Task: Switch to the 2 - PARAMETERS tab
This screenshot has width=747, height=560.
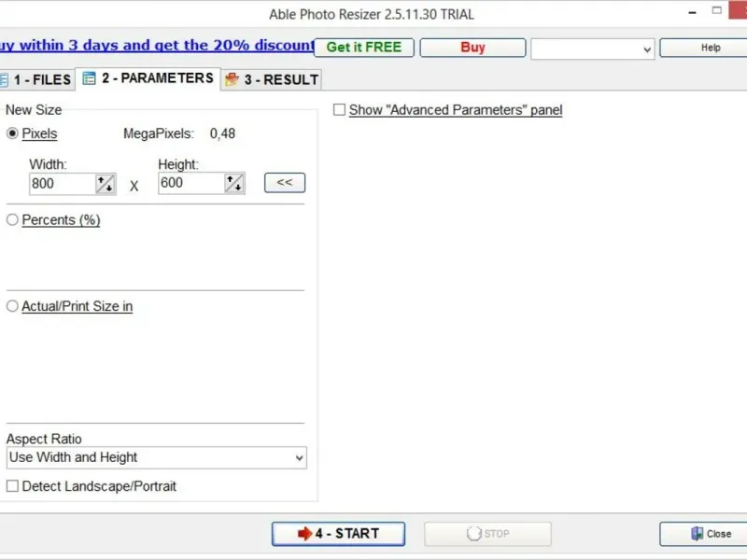Action: point(148,78)
